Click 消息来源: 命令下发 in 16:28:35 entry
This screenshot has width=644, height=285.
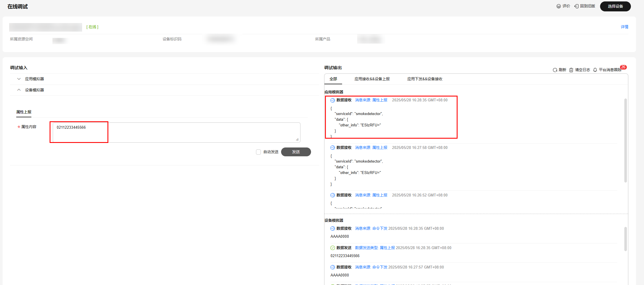pos(371,229)
